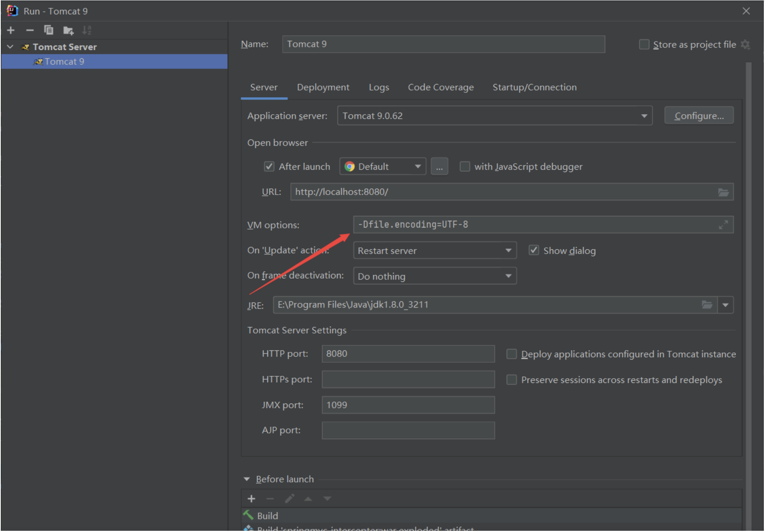Click the JRE path input field
The height and width of the screenshot is (532, 765).
(495, 305)
